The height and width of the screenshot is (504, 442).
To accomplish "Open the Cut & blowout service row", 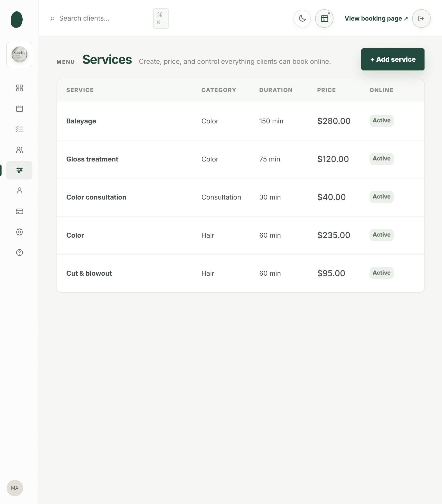I will 240,273.
